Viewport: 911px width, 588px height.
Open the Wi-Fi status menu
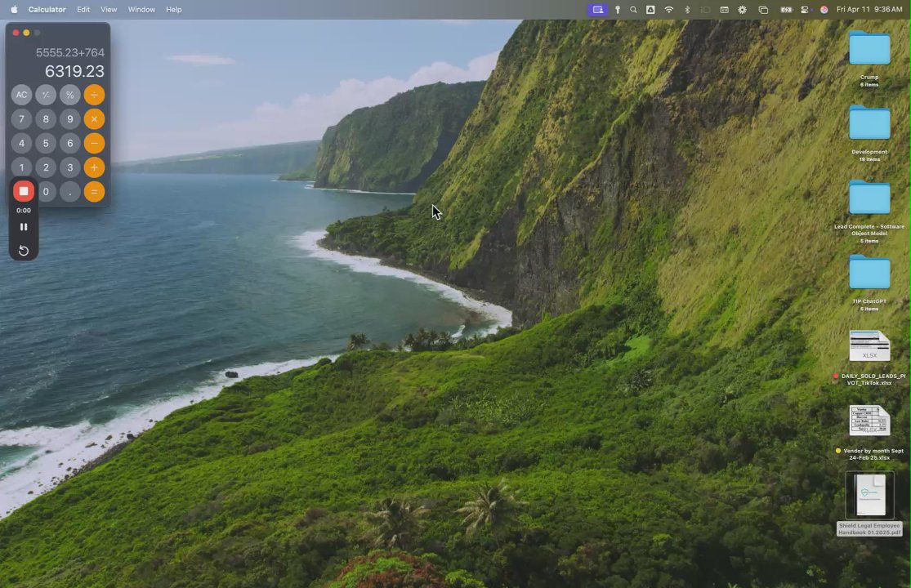pyautogui.click(x=668, y=9)
